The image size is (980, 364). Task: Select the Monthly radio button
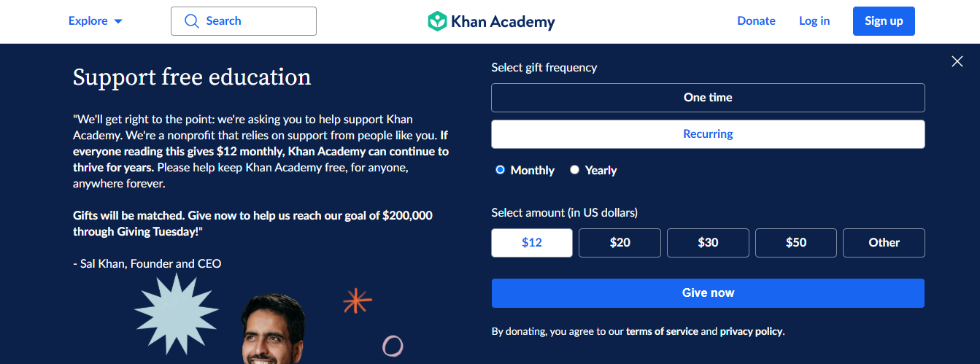tap(500, 170)
